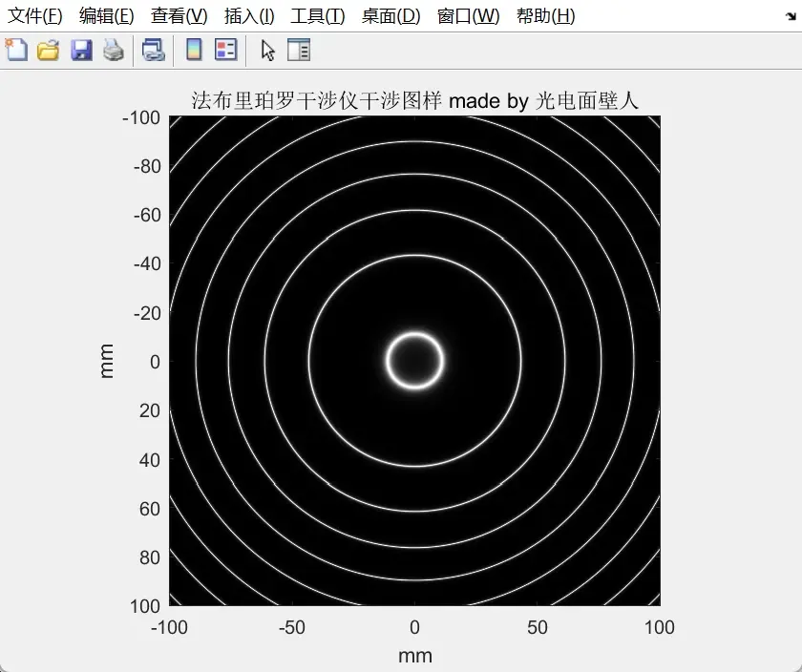The height and width of the screenshot is (672, 802).
Task: Click x-axis tick label -50
Action: (x=291, y=627)
